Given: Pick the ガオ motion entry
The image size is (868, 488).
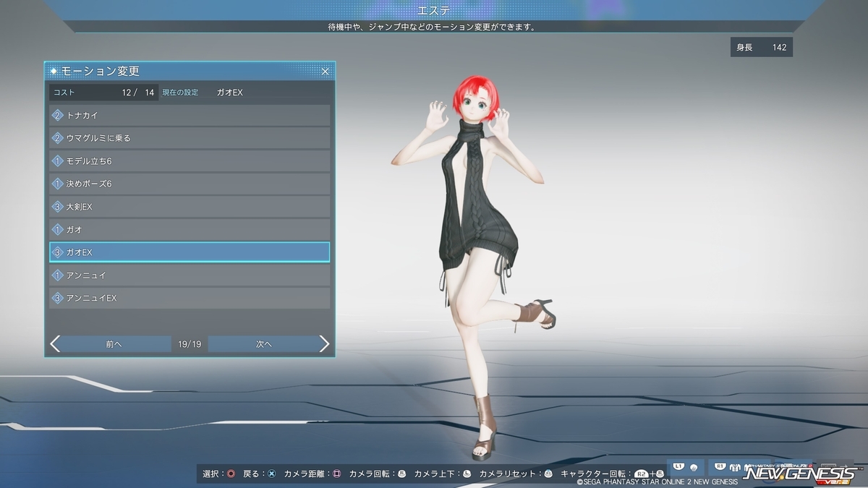Looking at the screenshot, I should tap(190, 229).
